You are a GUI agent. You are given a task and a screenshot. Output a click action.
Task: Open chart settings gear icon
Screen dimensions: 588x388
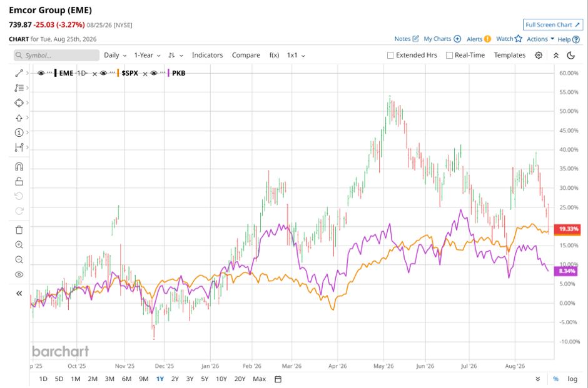point(539,55)
